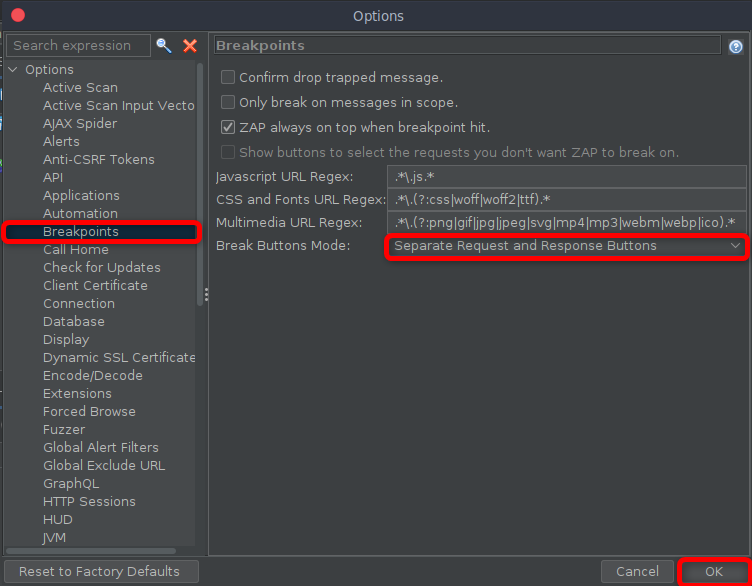752x586 pixels.
Task: Select Active Scan Input Vectors item
Action: coord(118,105)
